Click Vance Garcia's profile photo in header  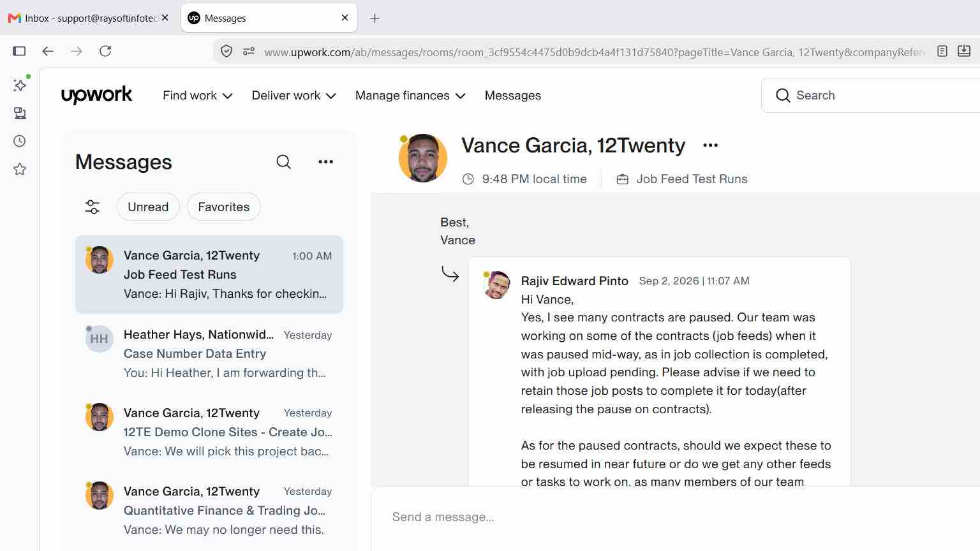pyautogui.click(x=423, y=158)
